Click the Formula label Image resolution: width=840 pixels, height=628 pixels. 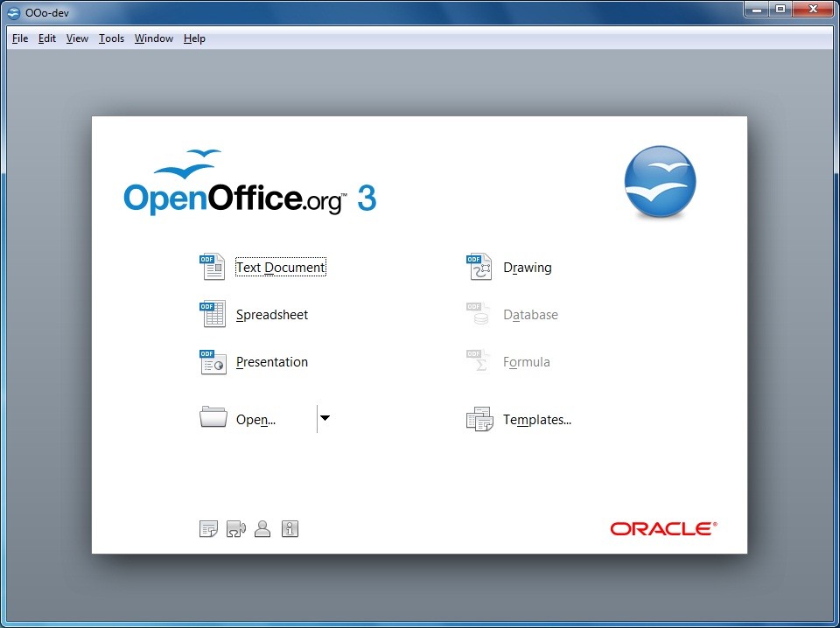tap(526, 362)
